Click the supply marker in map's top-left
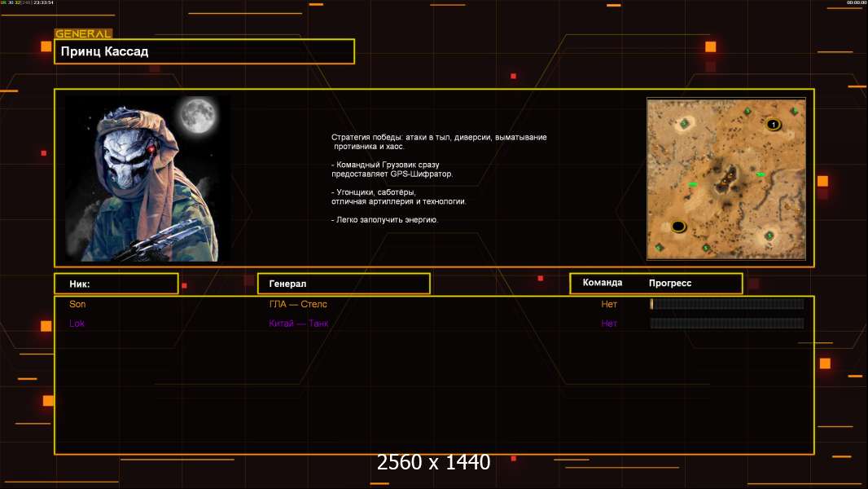The width and height of the screenshot is (868, 489). (685, 123)
